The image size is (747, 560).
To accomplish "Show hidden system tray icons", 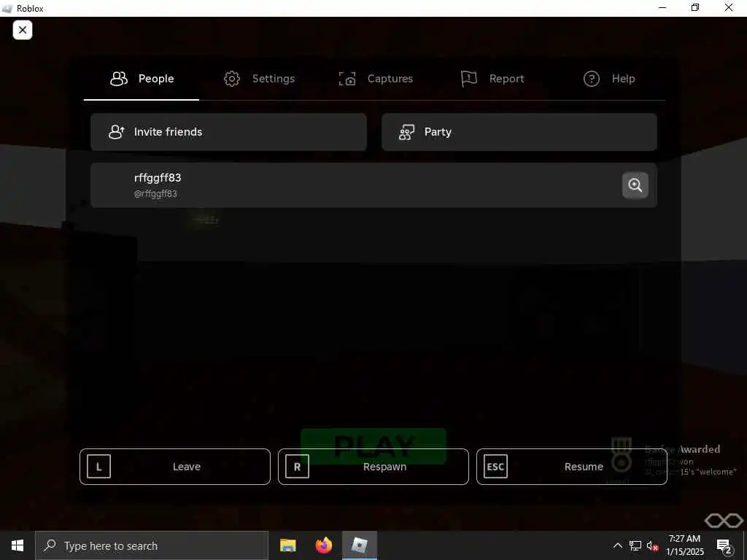I will pyautogui.click(x=617, y=545).
